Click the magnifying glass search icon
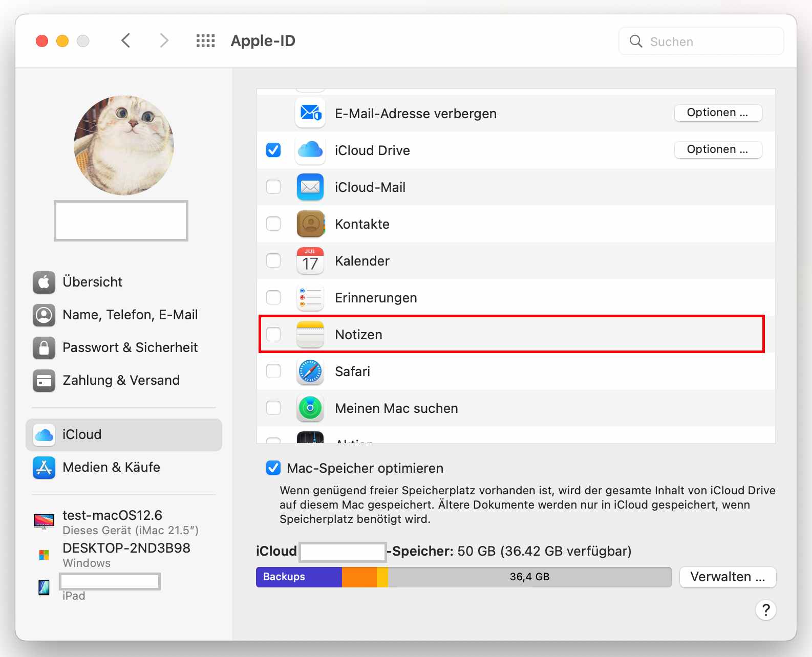This screenshot has height=657, width=812. 636,41
